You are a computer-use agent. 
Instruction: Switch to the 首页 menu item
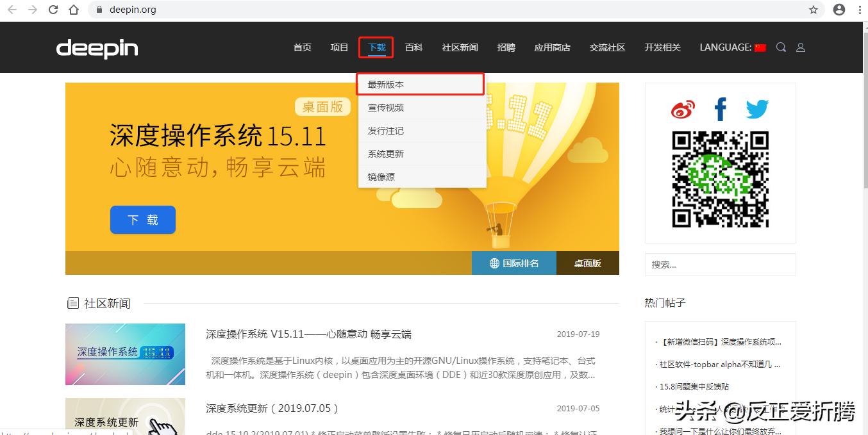tap(302, 47)
